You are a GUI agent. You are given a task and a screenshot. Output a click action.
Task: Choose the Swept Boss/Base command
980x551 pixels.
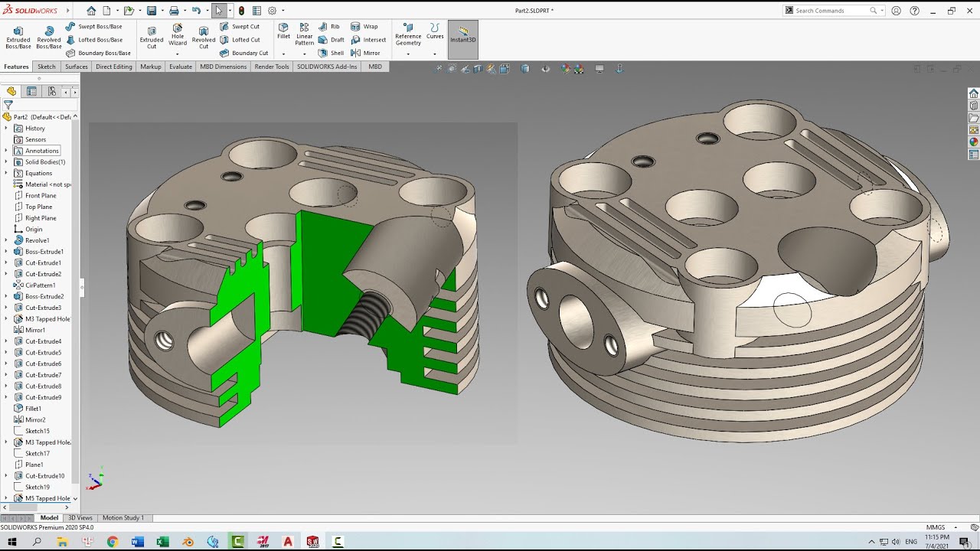tap(93, 26)
